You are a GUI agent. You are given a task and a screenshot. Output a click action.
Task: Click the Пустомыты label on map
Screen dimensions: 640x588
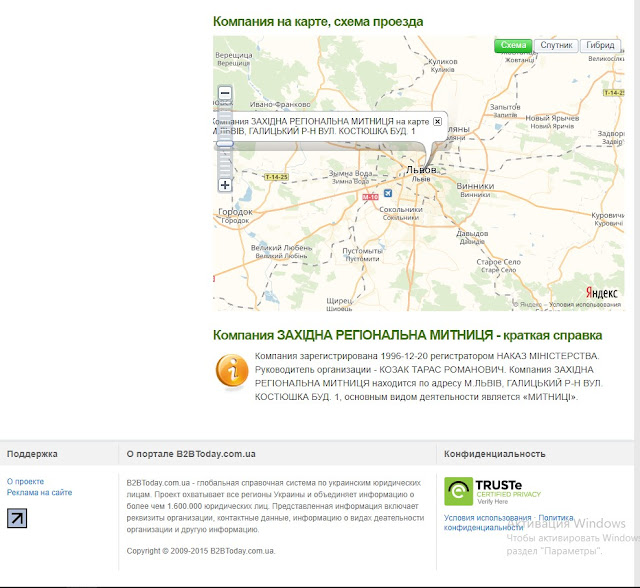point(362,251)
